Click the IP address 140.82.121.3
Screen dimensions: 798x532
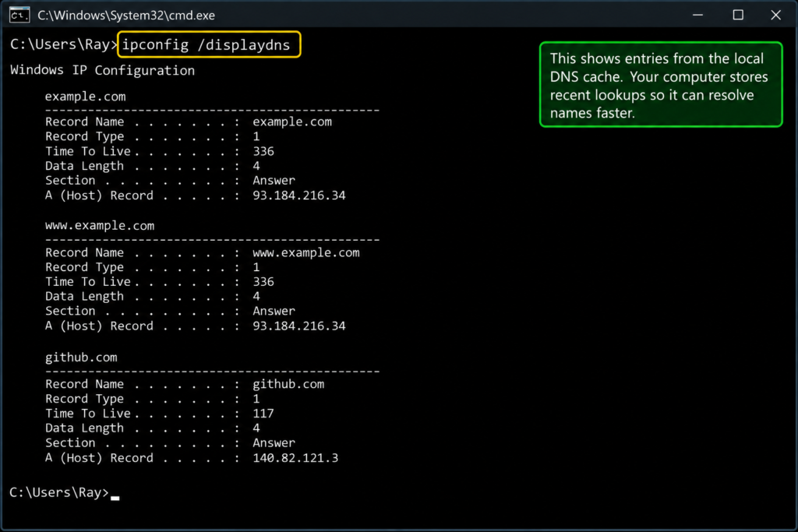[x=295, y=458]
